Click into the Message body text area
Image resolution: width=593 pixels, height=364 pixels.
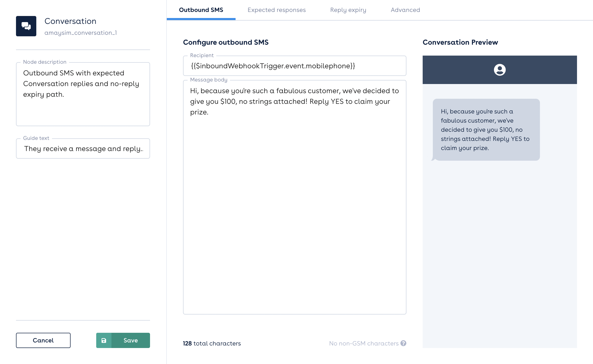[295, 197]
